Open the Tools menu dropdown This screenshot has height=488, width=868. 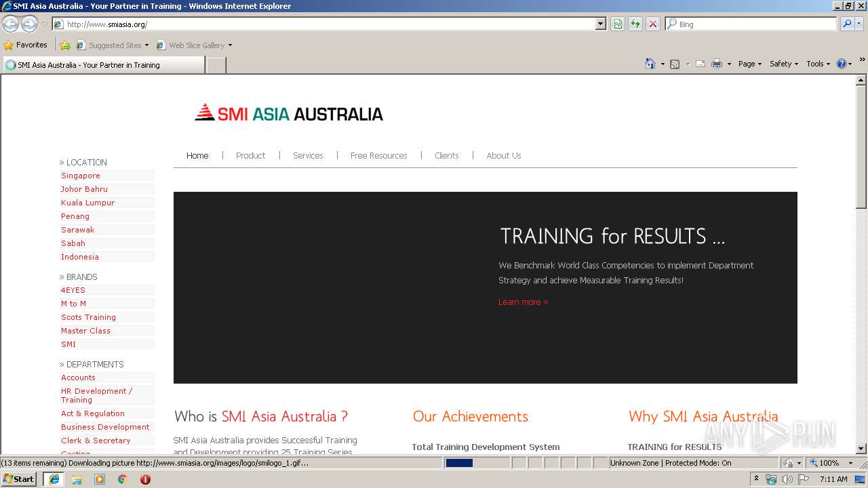(818, 64)
